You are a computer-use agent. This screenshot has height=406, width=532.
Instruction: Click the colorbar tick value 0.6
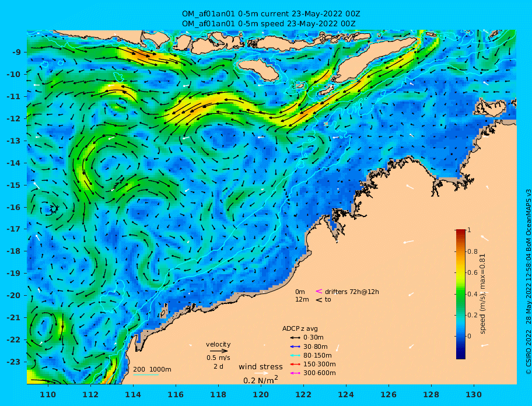click(473, 272)
